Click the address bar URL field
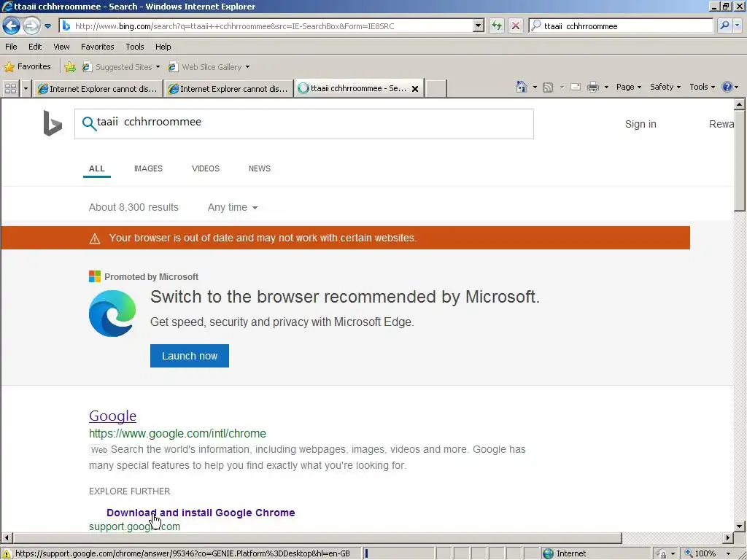Viewport: 747px width, 560px height. pos(273,26)
